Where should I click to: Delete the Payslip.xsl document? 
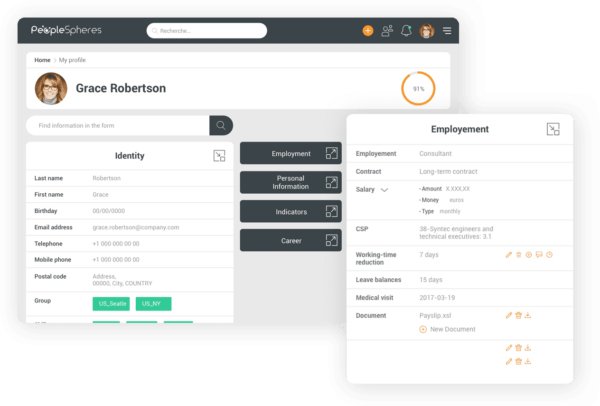tap(518, 315)
